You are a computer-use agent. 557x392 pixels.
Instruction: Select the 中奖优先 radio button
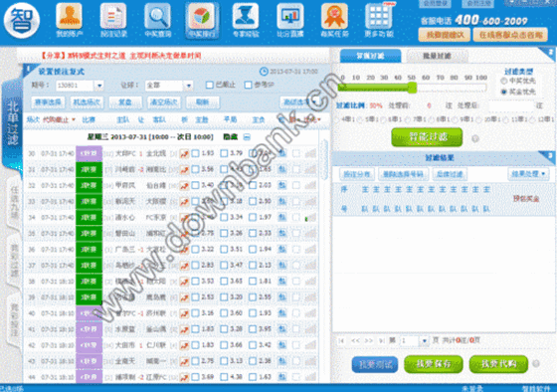pos(503,81)
